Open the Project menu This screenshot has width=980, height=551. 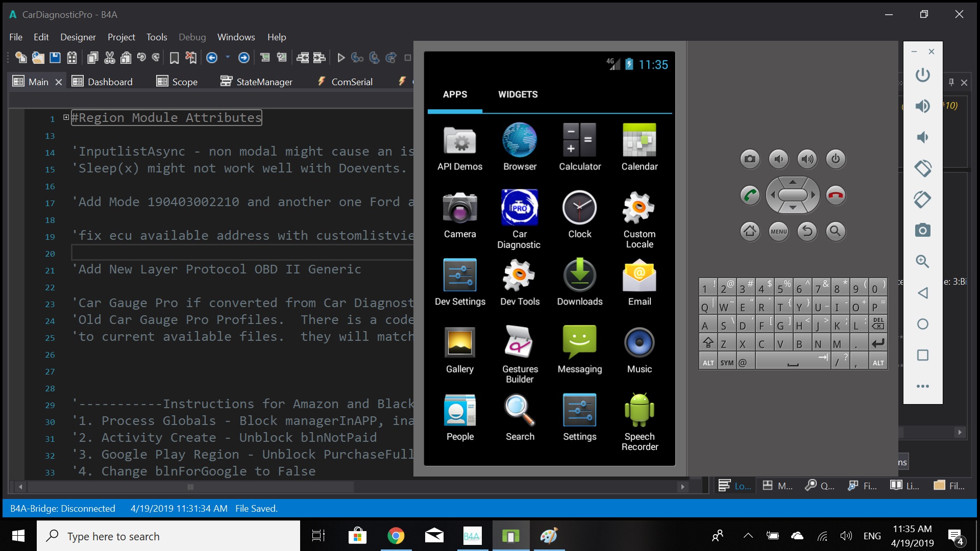click(x=121, y=37)
